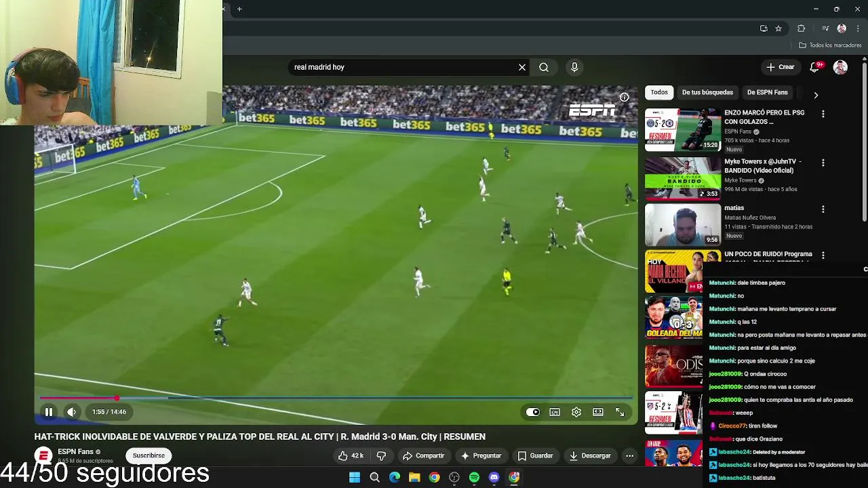
Task: Install the page as app from address bar
Action: click(764, 28)
